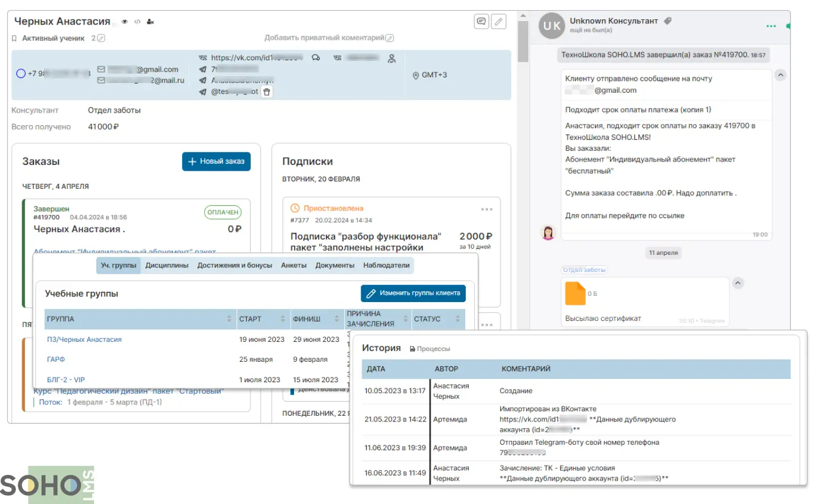Sort by the СТАТУС column arrows
Viewport: 827px width, 504px height.
(x=457, y=319)
